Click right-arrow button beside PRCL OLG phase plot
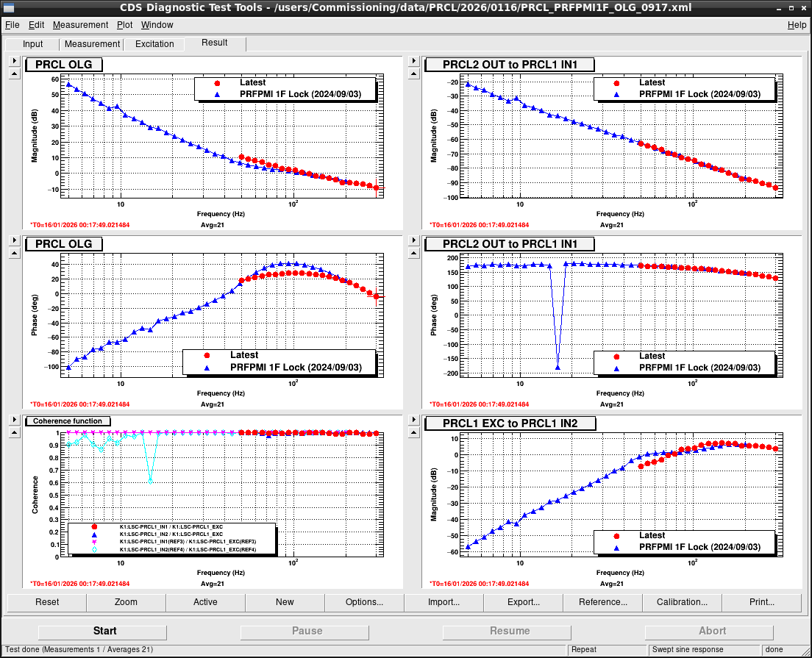This screenshot has width=812, height=658. 14,240
